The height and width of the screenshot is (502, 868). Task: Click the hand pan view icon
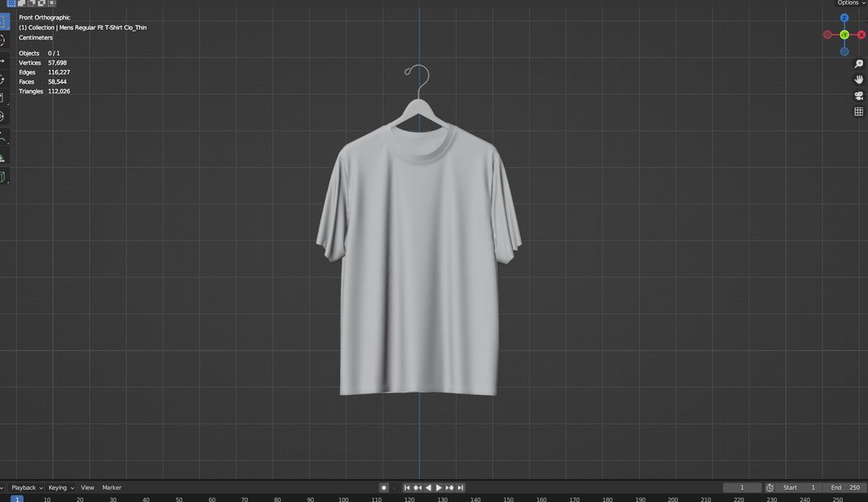(859, 80)
